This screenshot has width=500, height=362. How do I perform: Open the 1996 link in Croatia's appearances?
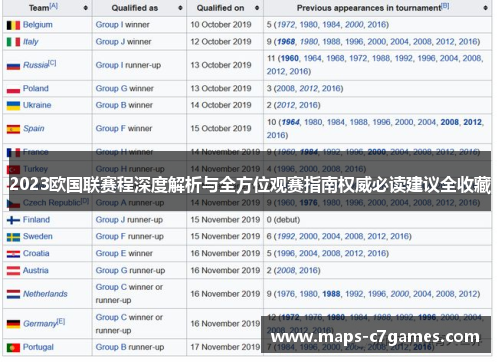pyautogui.click(x=286, y=254)
